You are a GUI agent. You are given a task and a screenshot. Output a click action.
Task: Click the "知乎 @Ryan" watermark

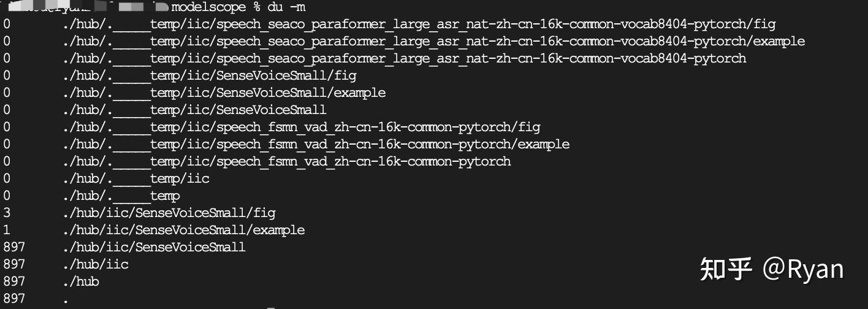[772, 269]
